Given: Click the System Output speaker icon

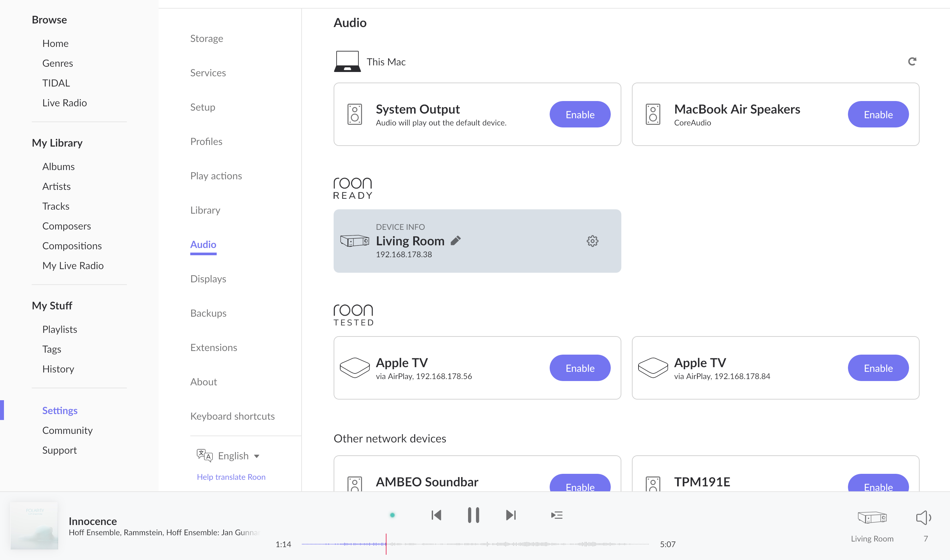Looking at the screenshot, I should tap(354, 114).
